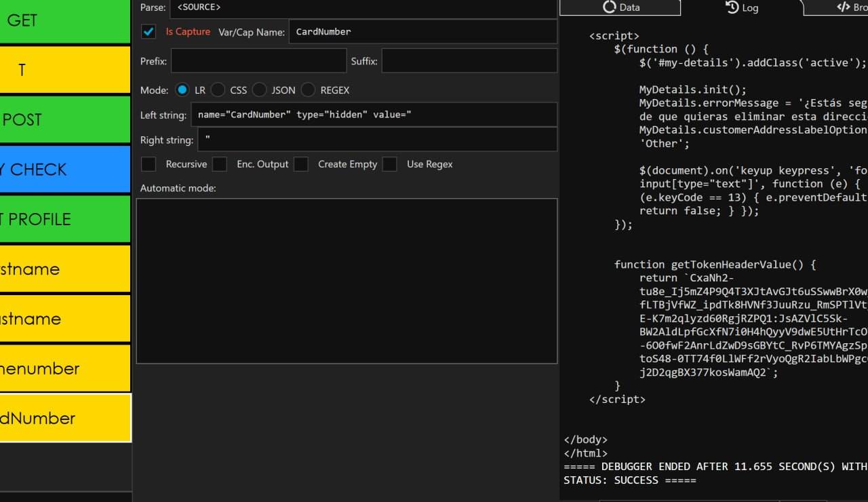Switch mode to REGEX
Image resolution: width=868 pixels, height=502 pixels.
(x=308, y=90)
